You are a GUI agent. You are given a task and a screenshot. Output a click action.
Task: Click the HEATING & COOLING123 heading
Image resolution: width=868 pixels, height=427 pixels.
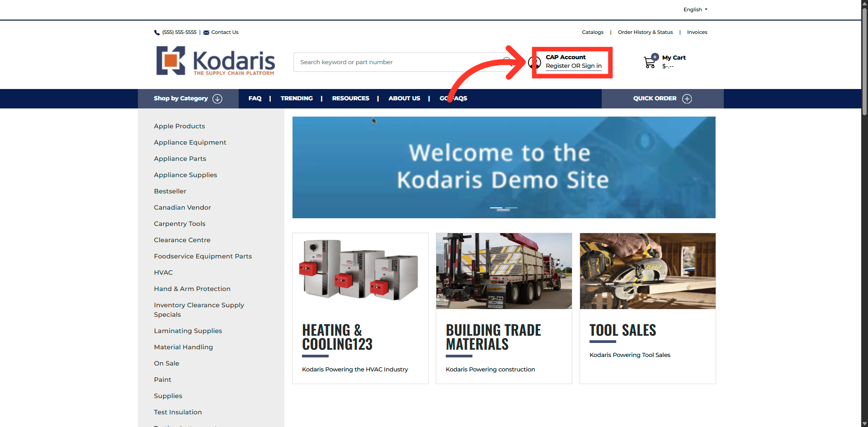click(x=337, y=337)
